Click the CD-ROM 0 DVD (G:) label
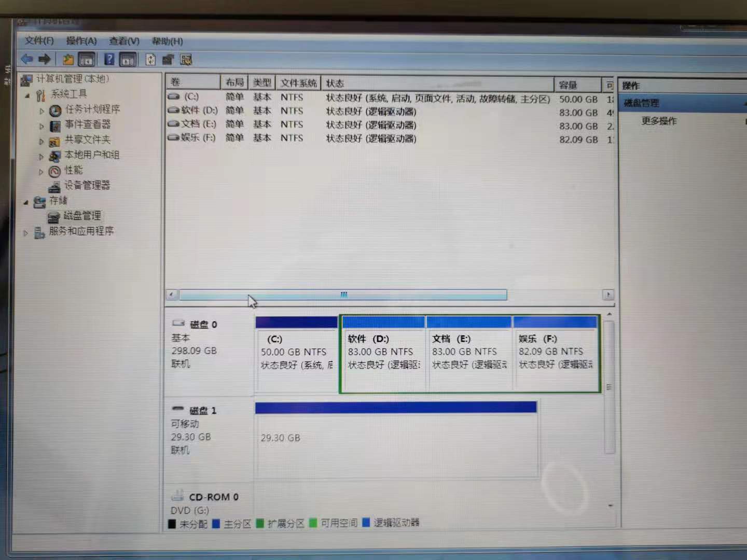 205,503
